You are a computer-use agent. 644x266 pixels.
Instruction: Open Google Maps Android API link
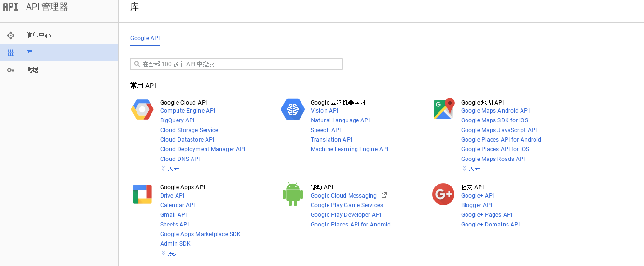pyautogui.click(x=495, y=111)
